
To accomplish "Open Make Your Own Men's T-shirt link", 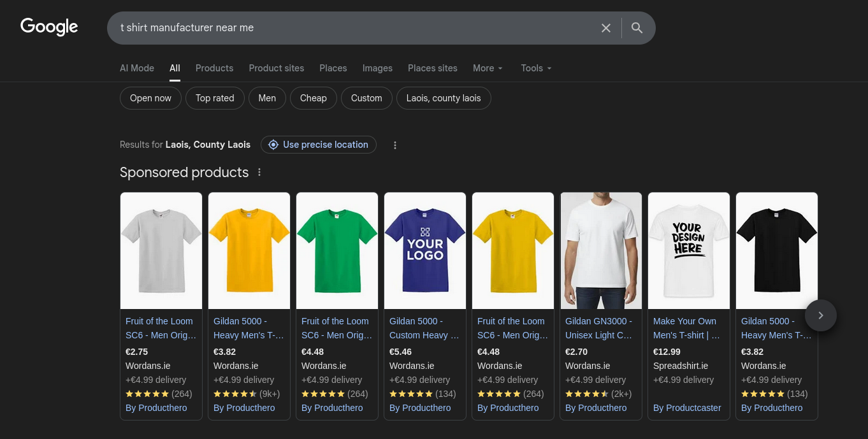I will point(686,328).
